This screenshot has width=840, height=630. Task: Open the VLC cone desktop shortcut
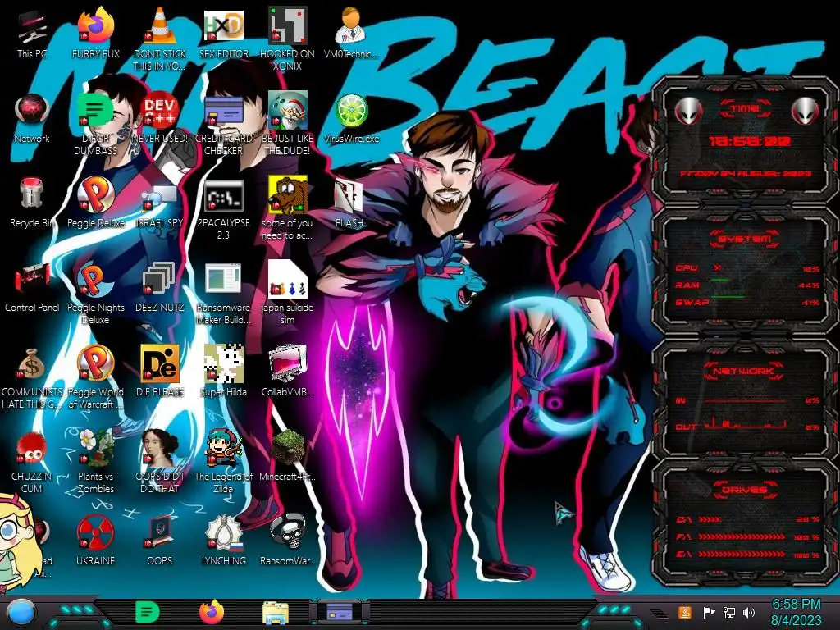pyautogui.click(x=160, y=39)
